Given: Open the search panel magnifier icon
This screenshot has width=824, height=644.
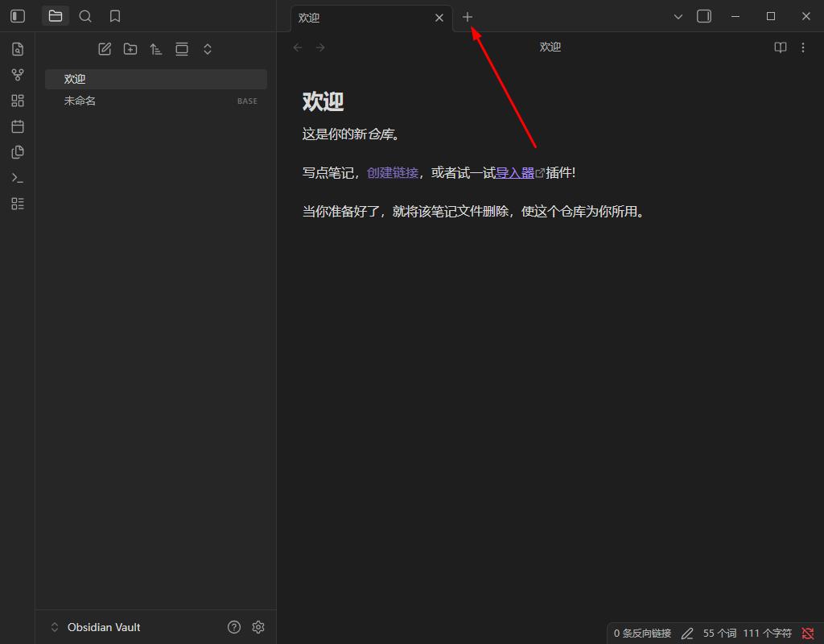Looking at the screenshot, I should 85,16.
